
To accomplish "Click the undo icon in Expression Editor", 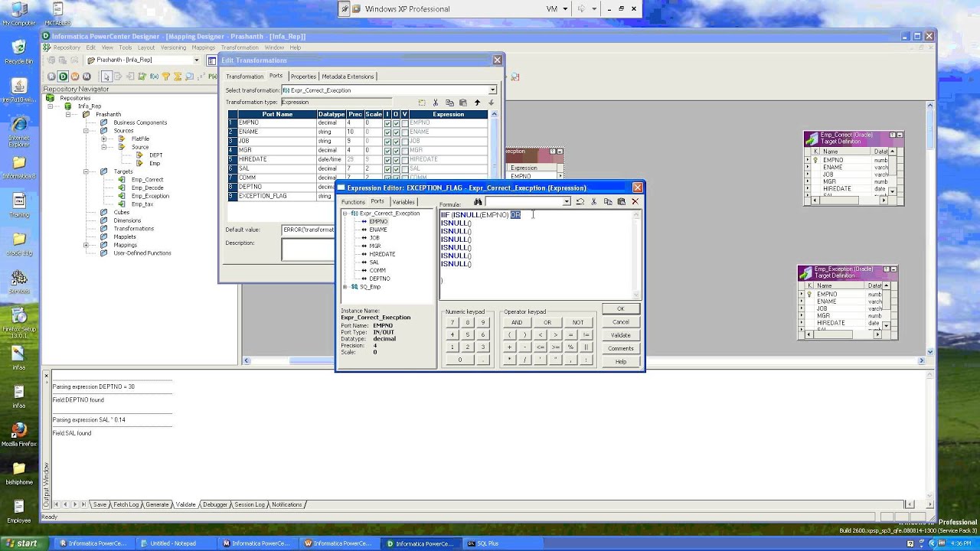I will pyautogui.click(x=580, y=202).
